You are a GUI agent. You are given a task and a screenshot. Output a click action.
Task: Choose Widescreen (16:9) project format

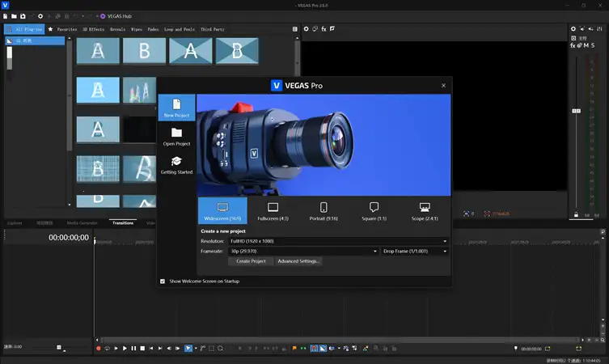tap(222, 210)
